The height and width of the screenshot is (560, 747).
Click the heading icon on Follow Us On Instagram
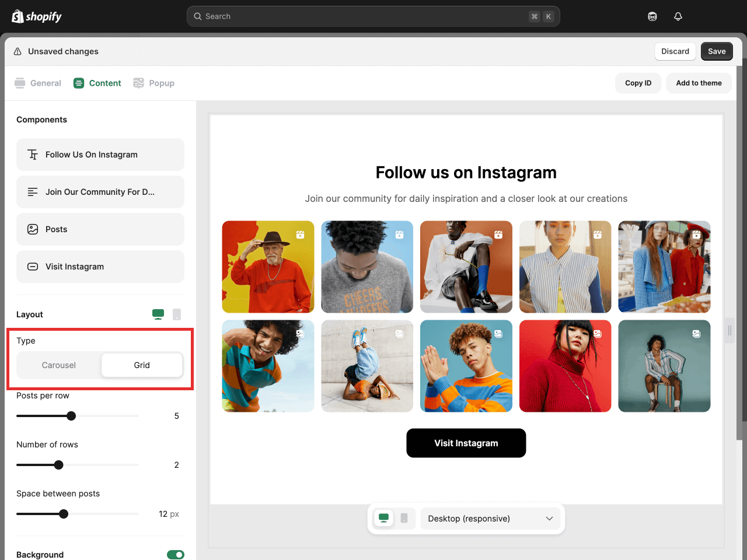tap(33, 154)
